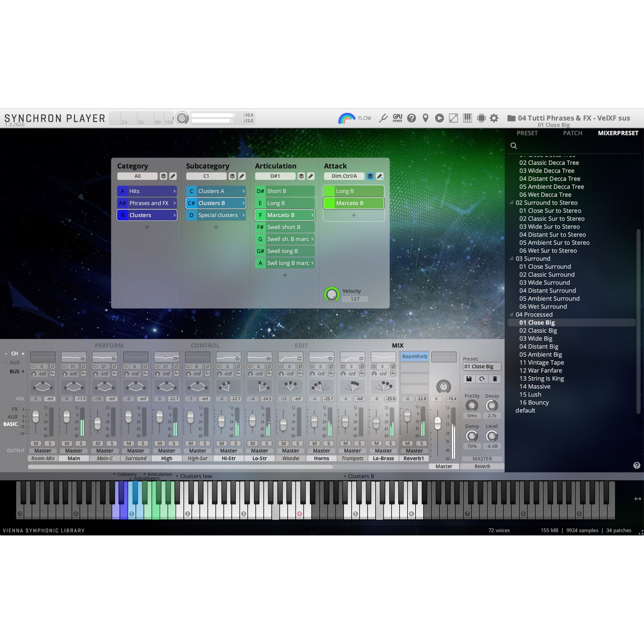The width and height of the screenshot is (644, 644).
Task: Toggle the GPU Power icon
Action: click(398, 118)
